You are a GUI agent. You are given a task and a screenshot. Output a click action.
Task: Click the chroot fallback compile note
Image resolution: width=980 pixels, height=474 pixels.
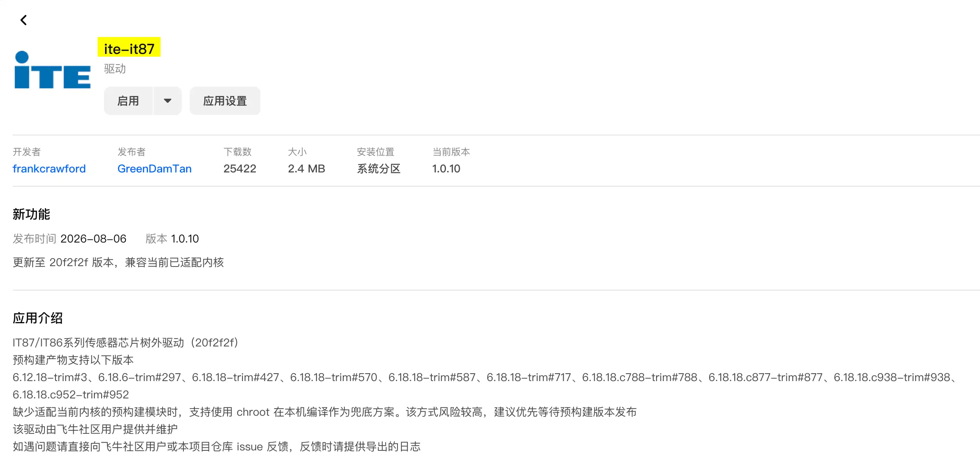[325, 412]
